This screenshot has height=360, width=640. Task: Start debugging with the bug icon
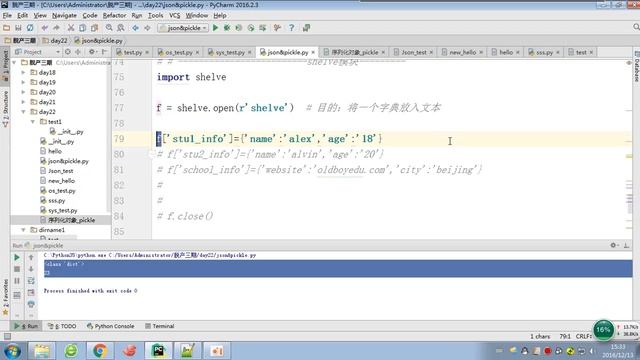tap(227, 28)
